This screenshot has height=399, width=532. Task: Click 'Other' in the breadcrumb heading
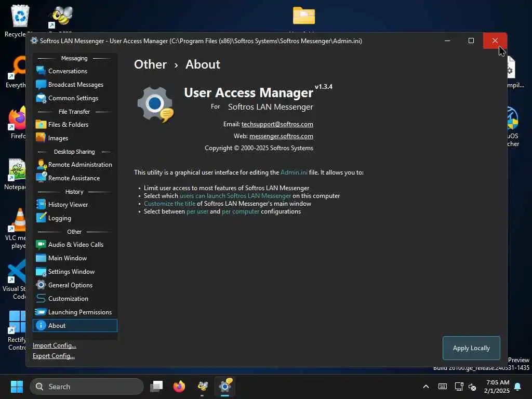(150, 64)
